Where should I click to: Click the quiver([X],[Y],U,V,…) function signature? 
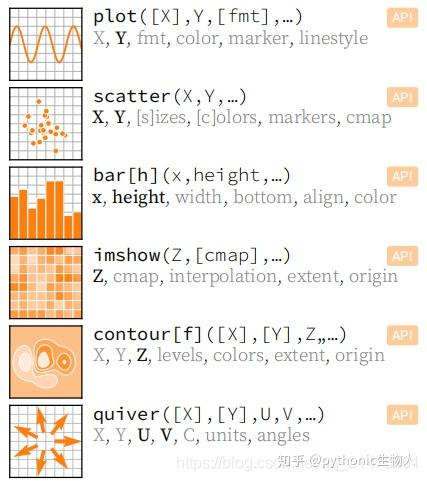[x=209, y=414]
